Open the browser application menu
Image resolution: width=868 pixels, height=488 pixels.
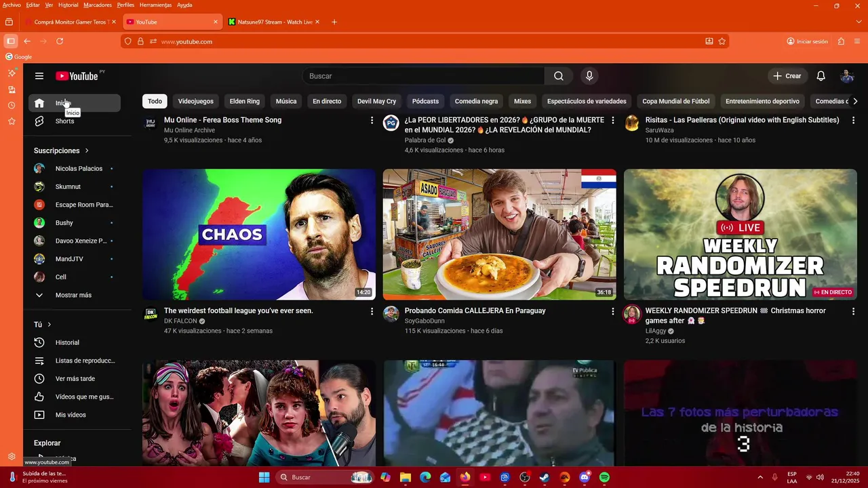tap(858, 41)
